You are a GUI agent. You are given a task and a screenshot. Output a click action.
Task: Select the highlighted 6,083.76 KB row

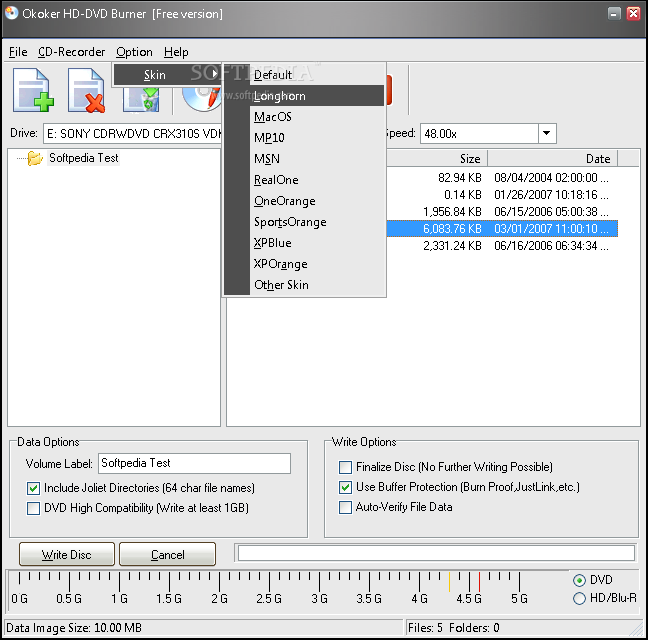point(502,228)
